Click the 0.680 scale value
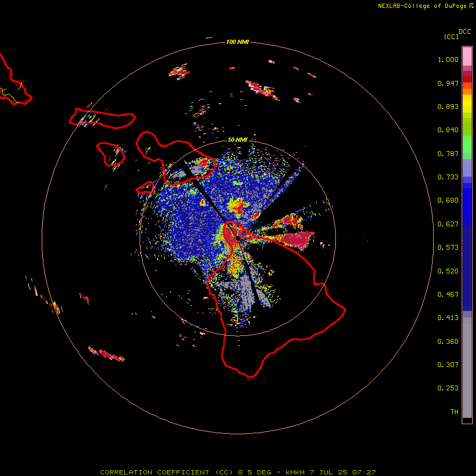 [x=448, y=200]
